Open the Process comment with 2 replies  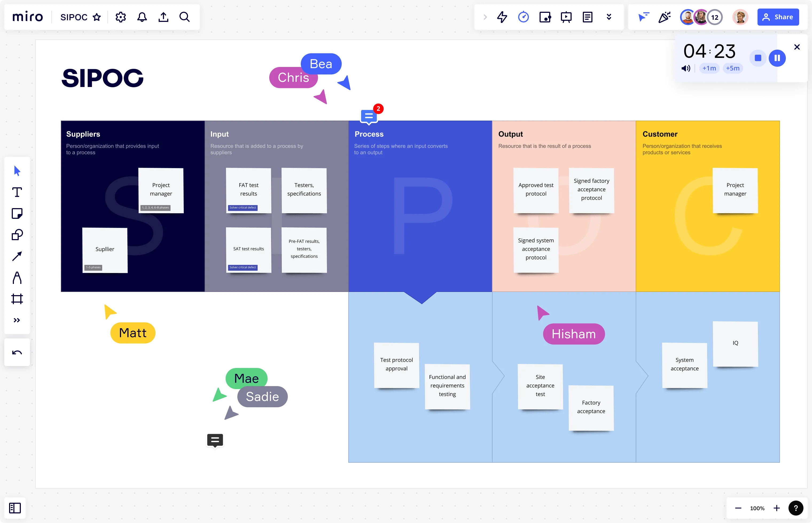[369, 117]
